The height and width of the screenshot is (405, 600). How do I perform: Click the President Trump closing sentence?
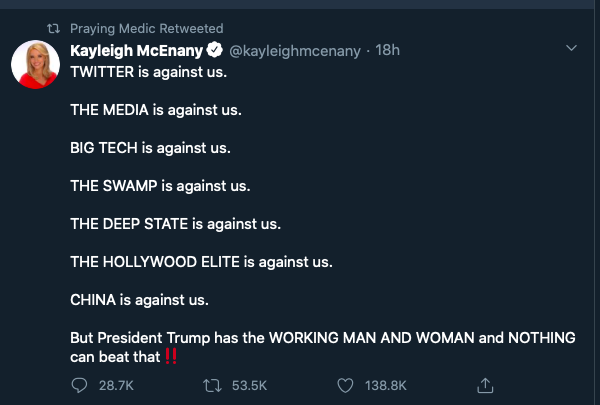[322, 338]
